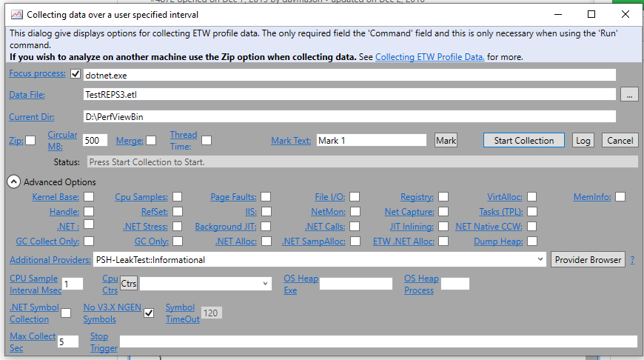Check the GC Collect Only option
This screenshot has height=360, width=644.
point(89,241)
